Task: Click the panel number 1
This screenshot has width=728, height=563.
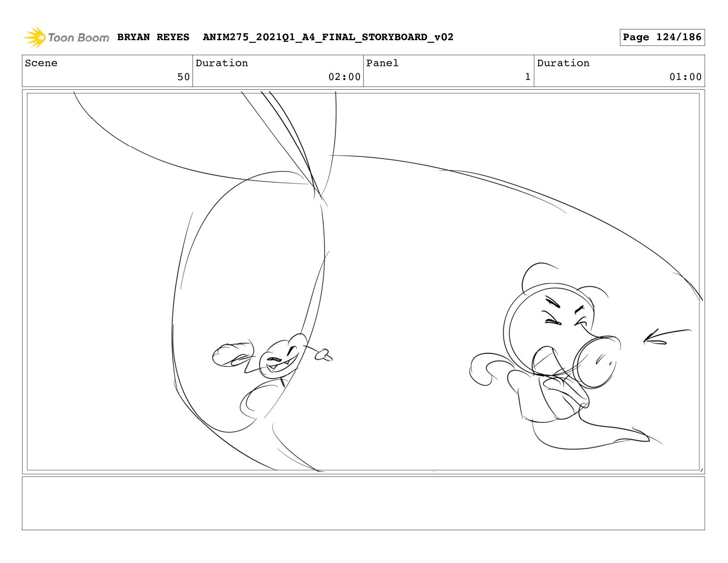Action: 528,77
